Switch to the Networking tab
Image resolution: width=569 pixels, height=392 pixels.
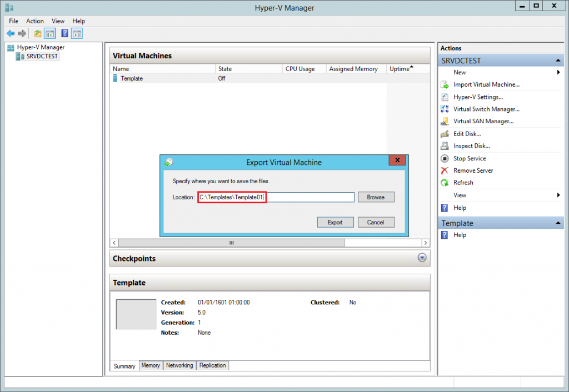(x=179, y=365)
